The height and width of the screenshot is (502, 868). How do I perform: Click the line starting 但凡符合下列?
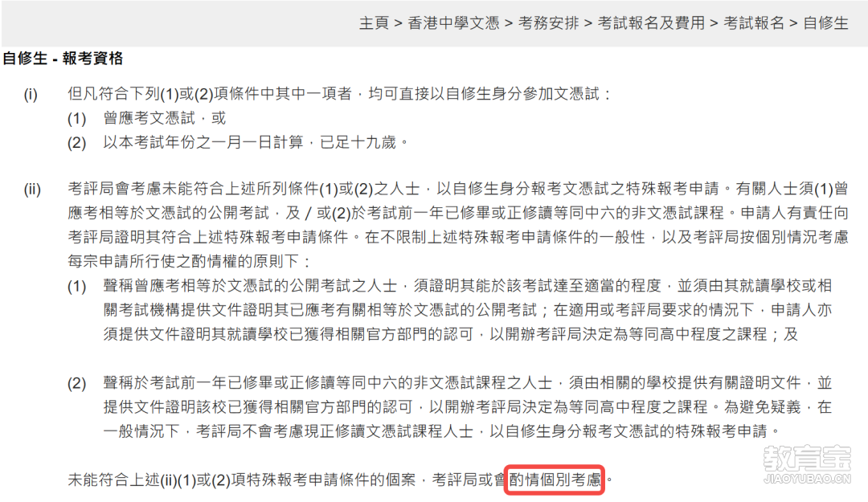[339, 94]
